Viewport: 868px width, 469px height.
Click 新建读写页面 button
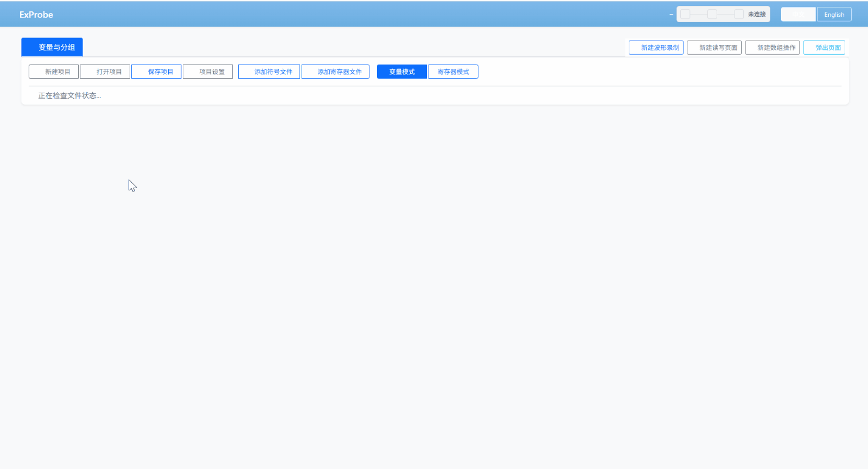point(714,48)
